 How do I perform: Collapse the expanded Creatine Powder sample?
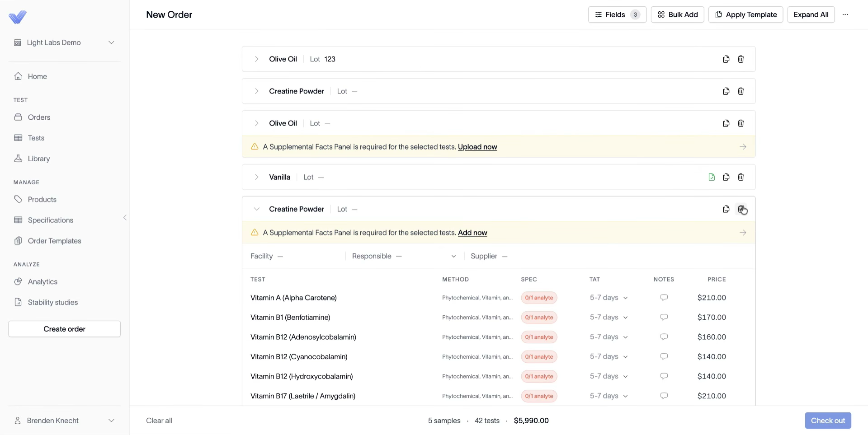pyautogui.click(x=256, y=209)
